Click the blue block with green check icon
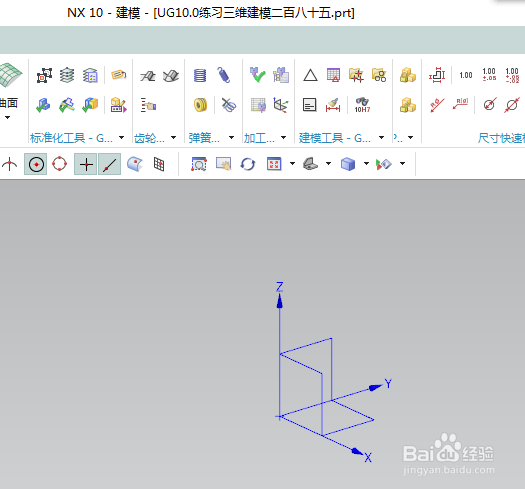525x489 pixels. (44, 105)
